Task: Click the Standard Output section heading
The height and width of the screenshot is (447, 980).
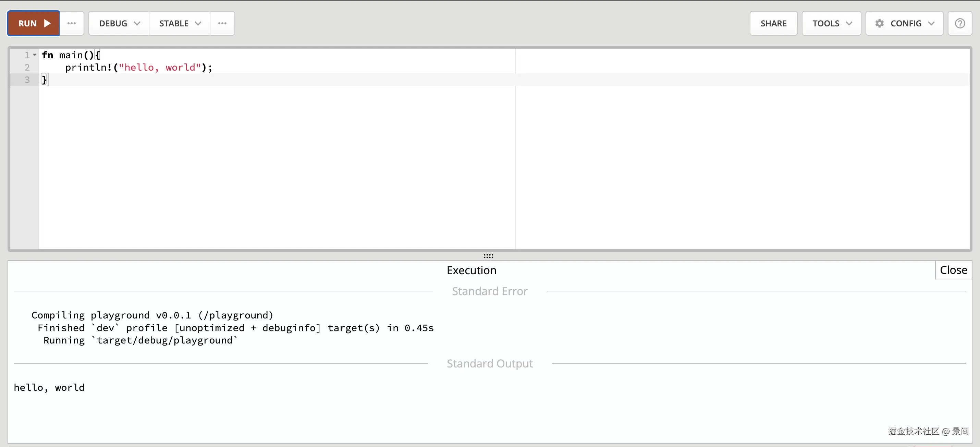Action: tap(489, 363)
